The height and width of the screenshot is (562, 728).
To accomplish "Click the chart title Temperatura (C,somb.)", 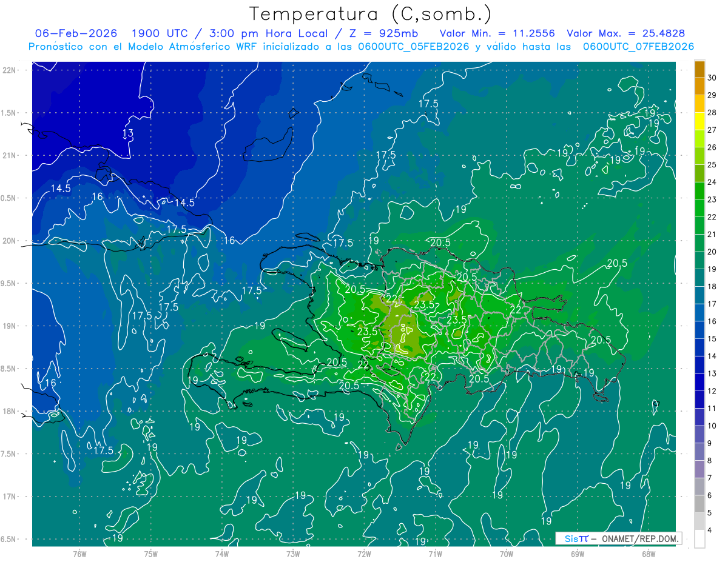I will click(371, 14).
